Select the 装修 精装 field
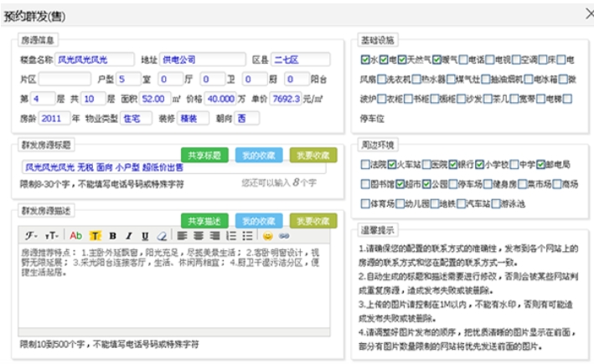The height and width of the screenshot is (364, 594). tap(193, 118)
